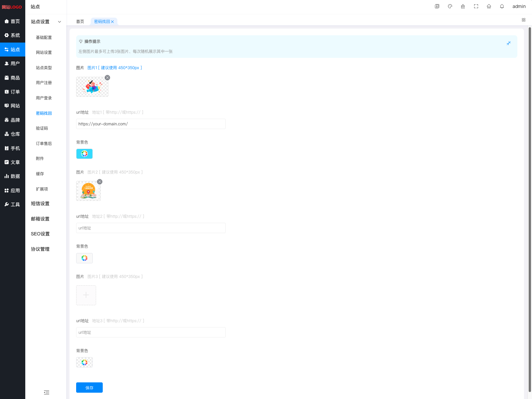The image size is (532, 399).
Task: Click the fullscreen icon in top bar
Action: click(x=476, y=6)
